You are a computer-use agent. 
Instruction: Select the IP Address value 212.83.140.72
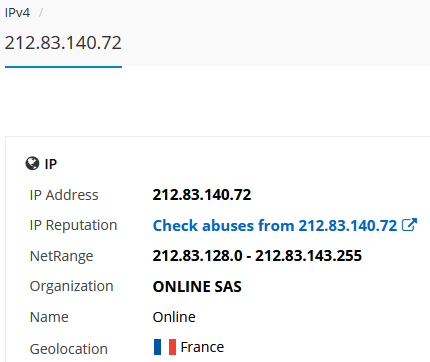[x=202, y=195]
